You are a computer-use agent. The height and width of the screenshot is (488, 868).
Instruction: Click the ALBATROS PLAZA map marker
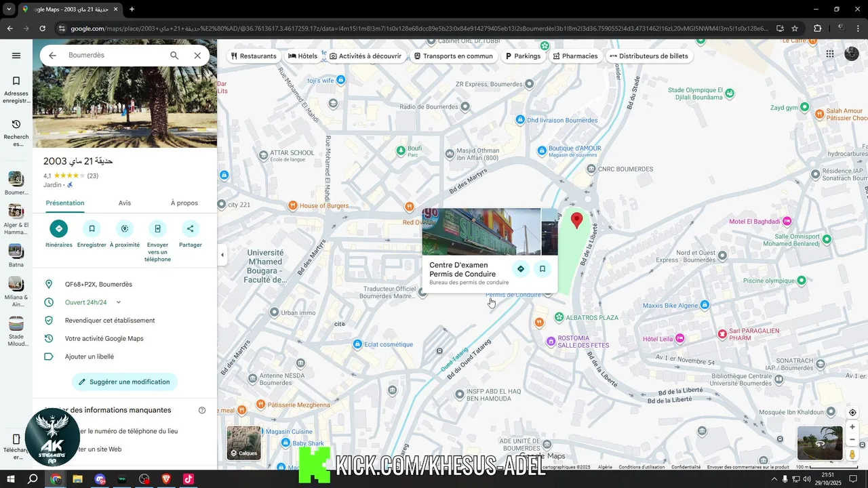click(559, 317)
